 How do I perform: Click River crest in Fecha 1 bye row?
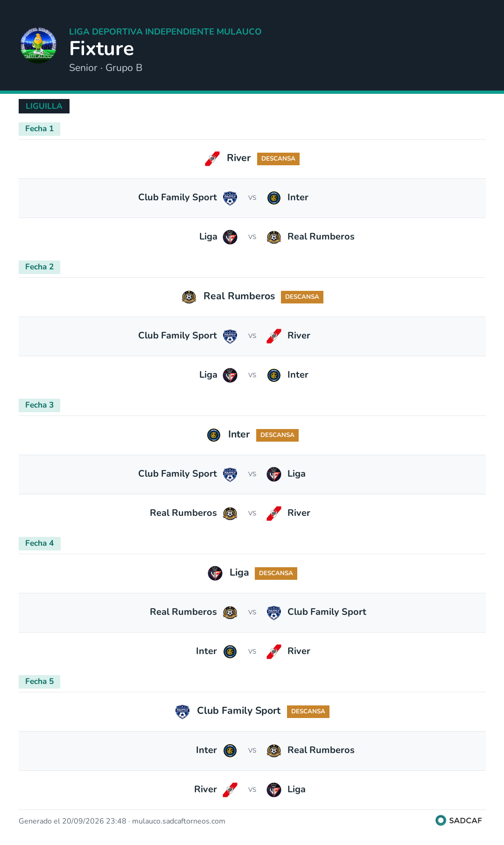pos(212,159)
